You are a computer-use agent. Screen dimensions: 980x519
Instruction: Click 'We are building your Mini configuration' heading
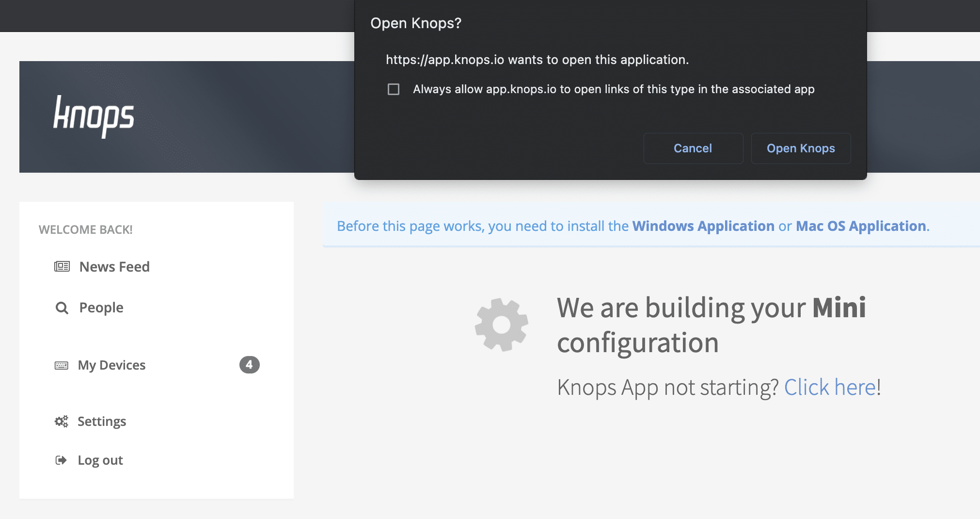click(x=711, y=325)
